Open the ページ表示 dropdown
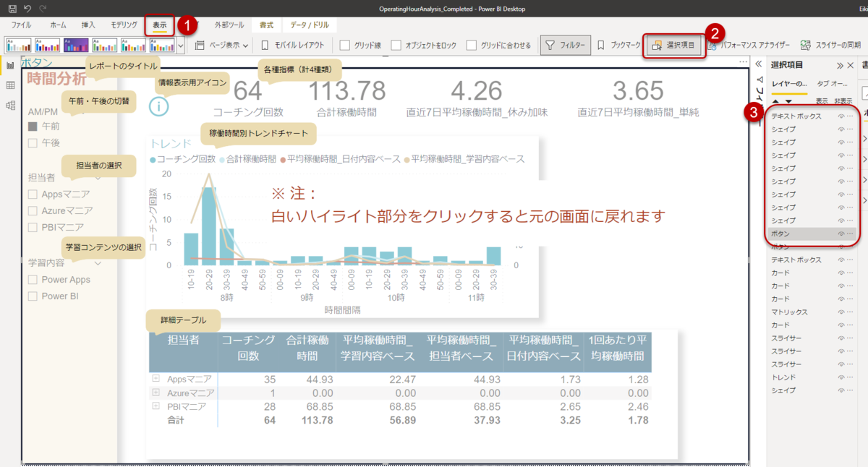 click(221, 45)
